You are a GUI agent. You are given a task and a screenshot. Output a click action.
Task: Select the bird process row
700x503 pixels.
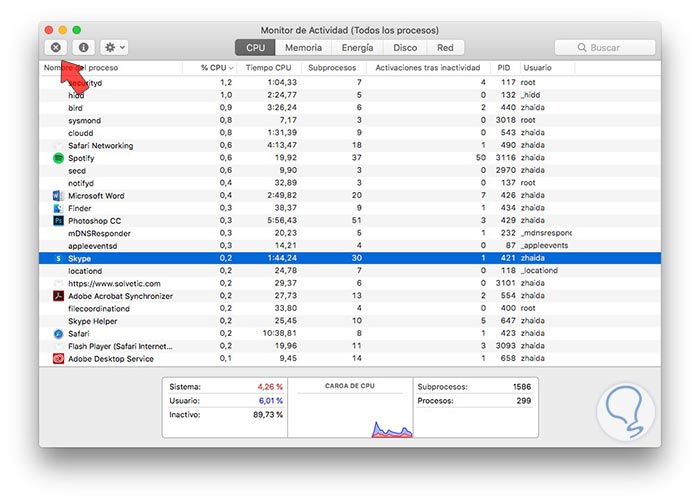coord(350,108)
